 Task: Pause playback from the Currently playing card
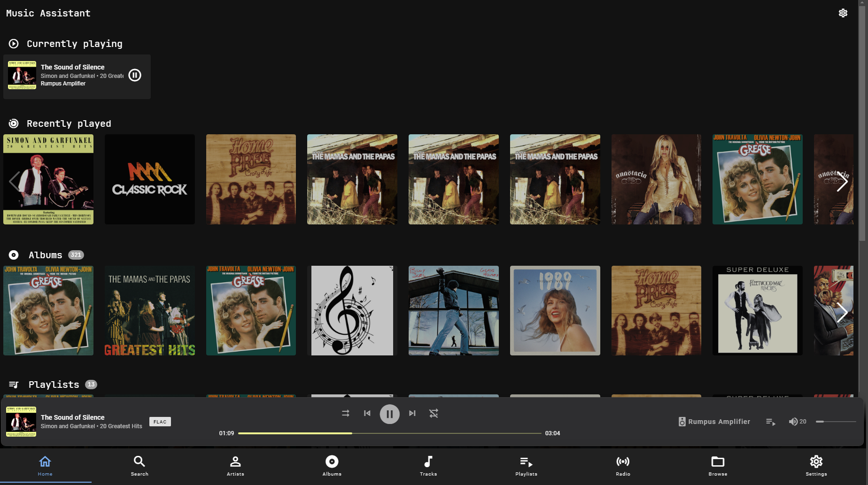click(x=134, y=75)
